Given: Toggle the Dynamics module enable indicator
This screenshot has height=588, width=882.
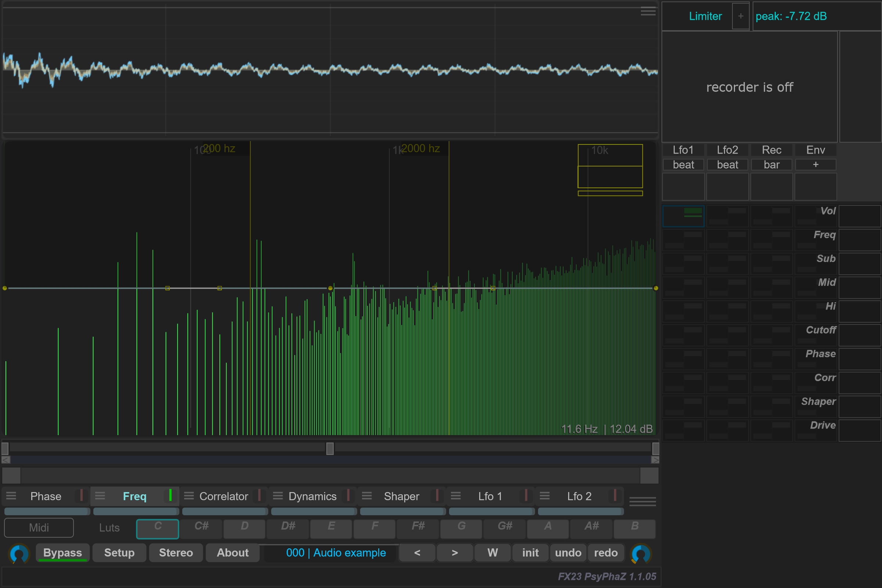Looking at the screenshot, I should [348, 495].
